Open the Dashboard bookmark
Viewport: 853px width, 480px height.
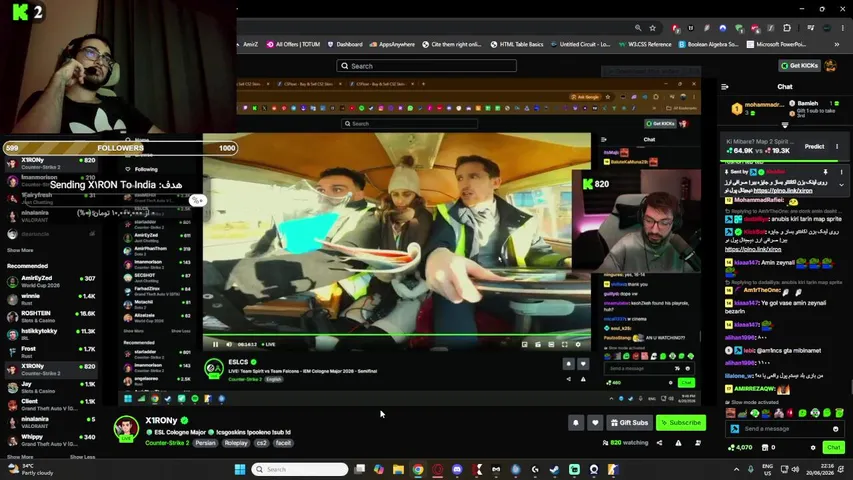(345, 45)
